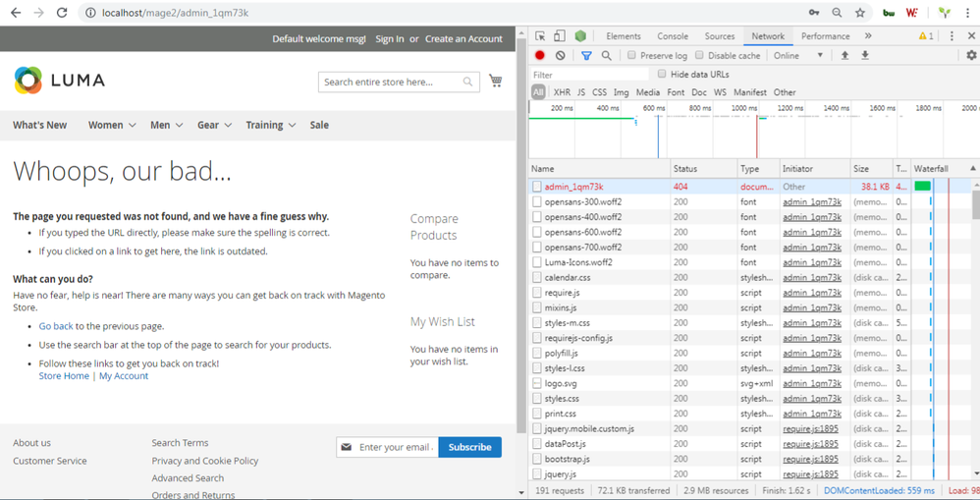Viewport: 980px width, 500px height.
Task: Tick the Hide data URLs checkbox
Action: (x=662, y=75)
